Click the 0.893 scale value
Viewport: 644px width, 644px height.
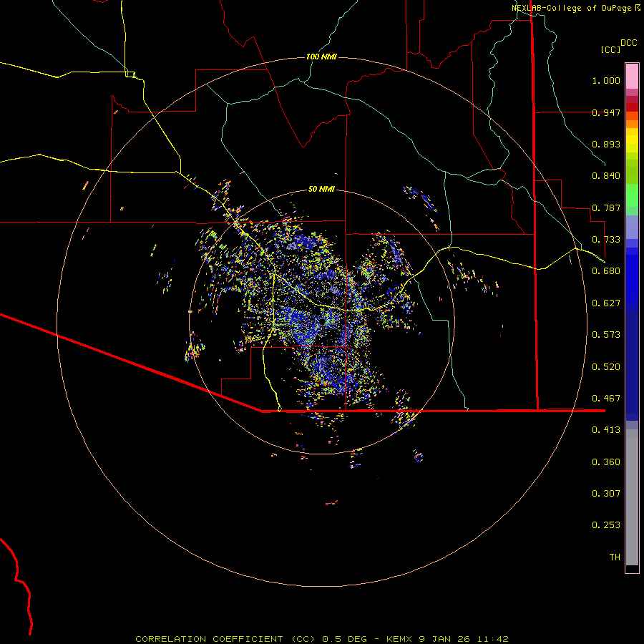(606, 144)
